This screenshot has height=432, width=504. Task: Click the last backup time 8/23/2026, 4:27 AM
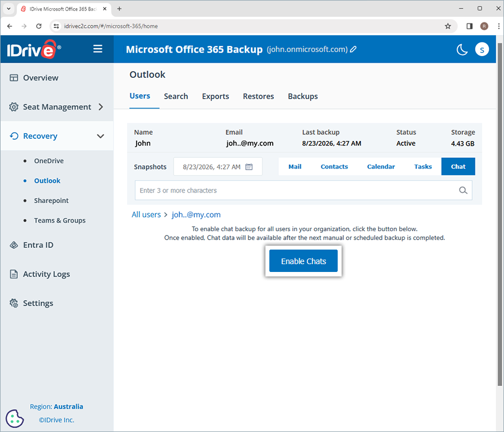click(x=332, y=143)
